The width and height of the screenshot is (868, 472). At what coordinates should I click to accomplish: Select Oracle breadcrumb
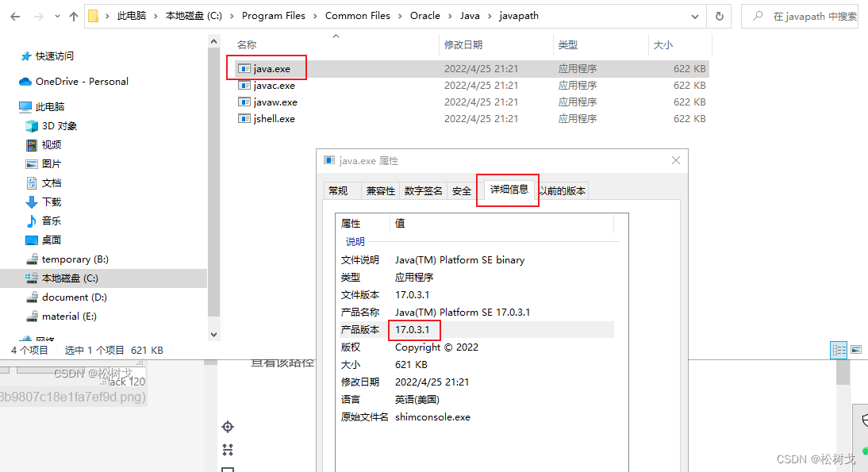tap(425, 16)
